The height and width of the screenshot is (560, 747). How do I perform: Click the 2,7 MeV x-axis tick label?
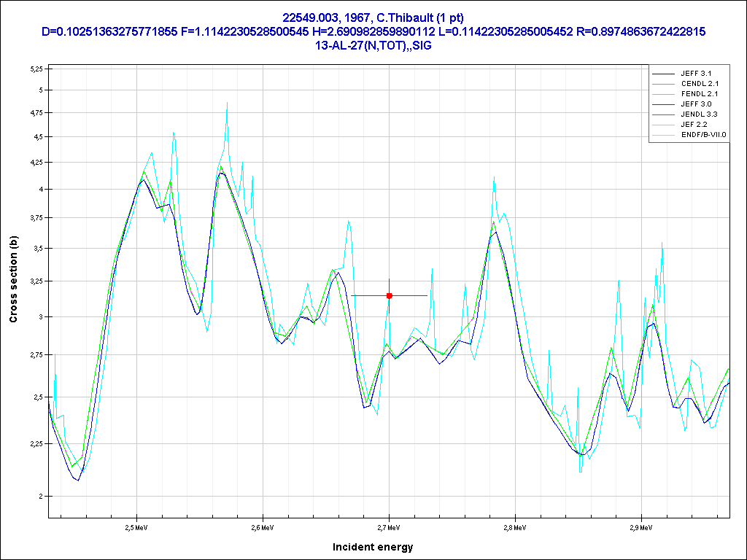(x=388, y=526)
